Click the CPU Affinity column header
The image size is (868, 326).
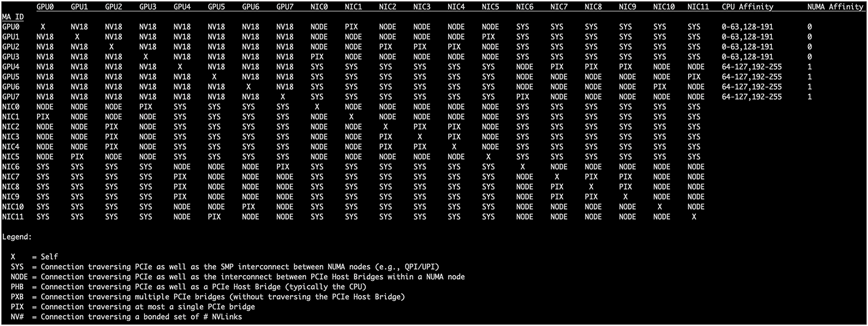(x=747, y=7)
